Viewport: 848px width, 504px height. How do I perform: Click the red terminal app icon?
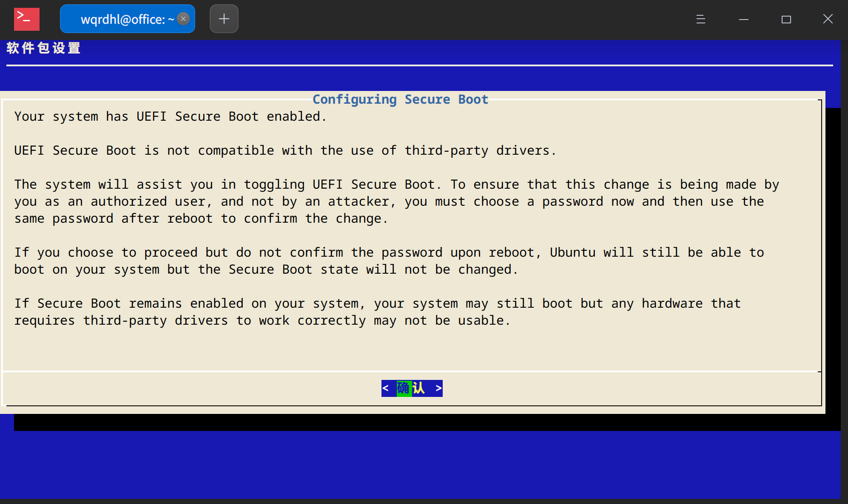(26, 19)
